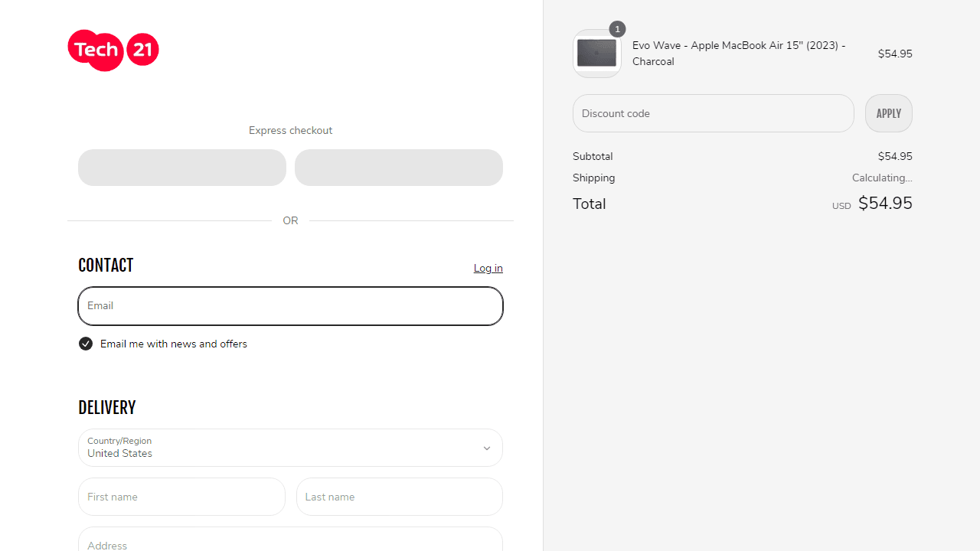
Task: Click the Last name field
Action: coord(400,497)
